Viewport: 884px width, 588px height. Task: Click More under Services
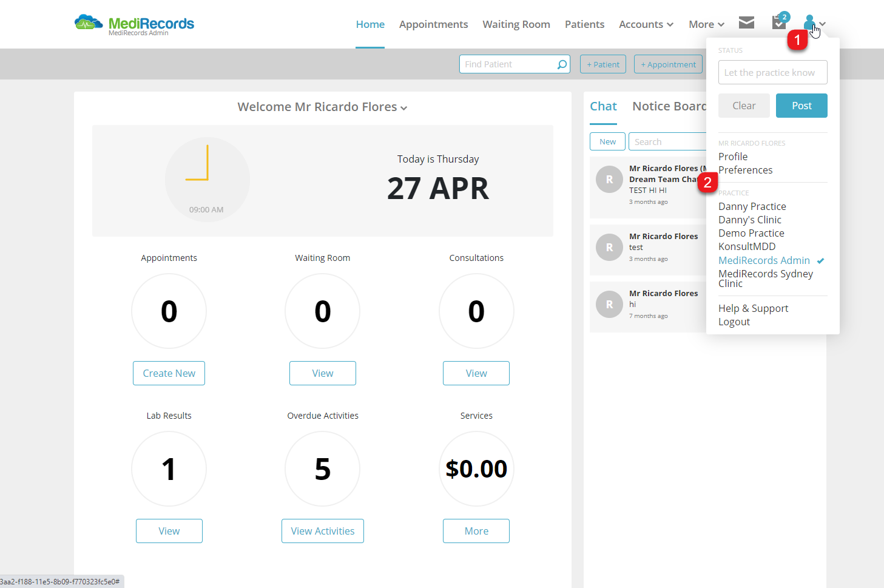[x=476, y=531]
